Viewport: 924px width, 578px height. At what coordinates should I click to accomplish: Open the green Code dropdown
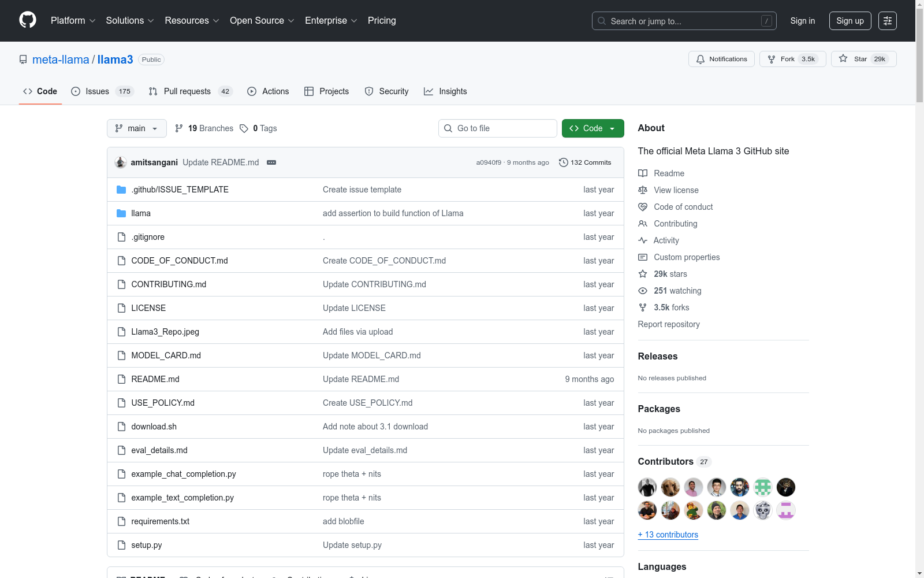(593, 128)
